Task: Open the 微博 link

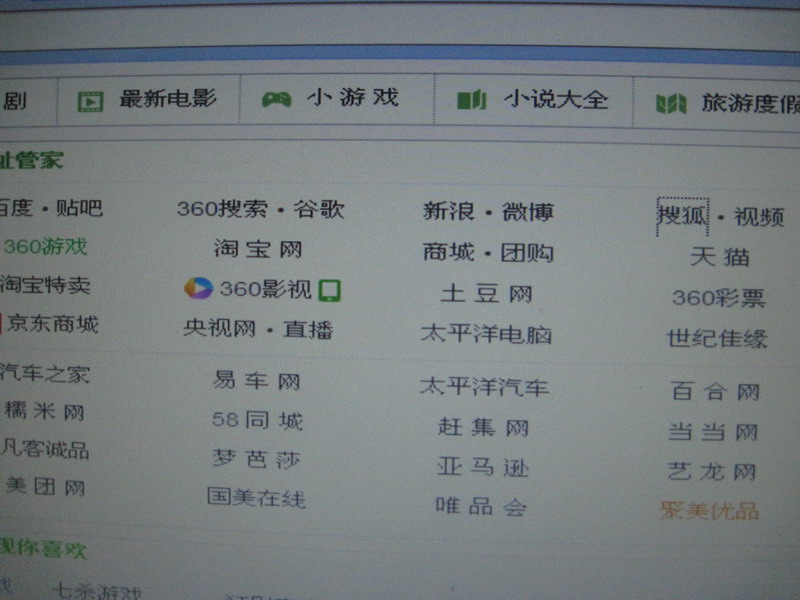Action: click(528, 212)
